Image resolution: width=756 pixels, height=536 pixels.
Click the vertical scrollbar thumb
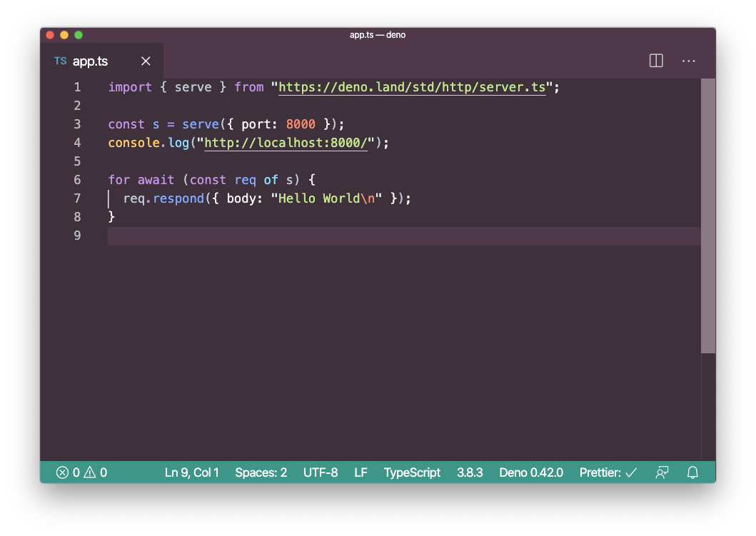pos(707,216)
